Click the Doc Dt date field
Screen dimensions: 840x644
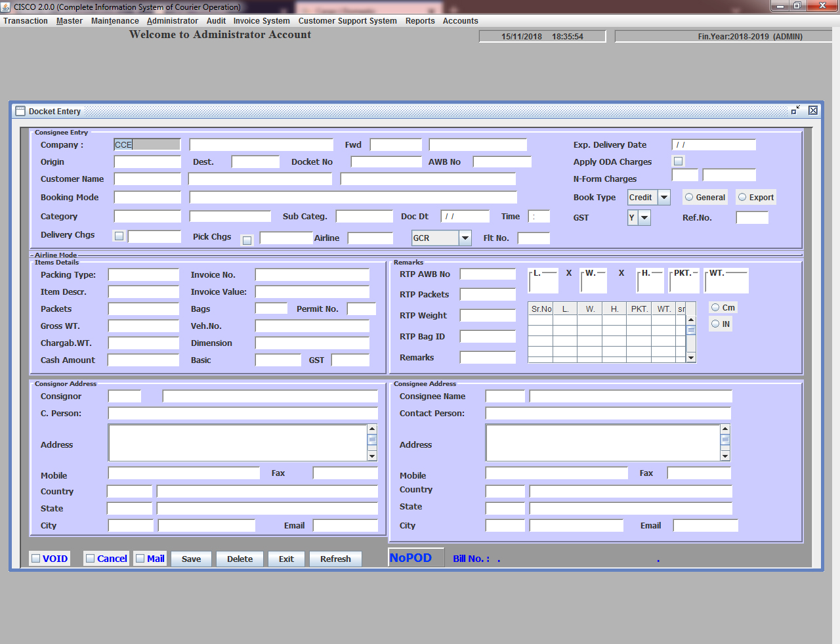465,216
